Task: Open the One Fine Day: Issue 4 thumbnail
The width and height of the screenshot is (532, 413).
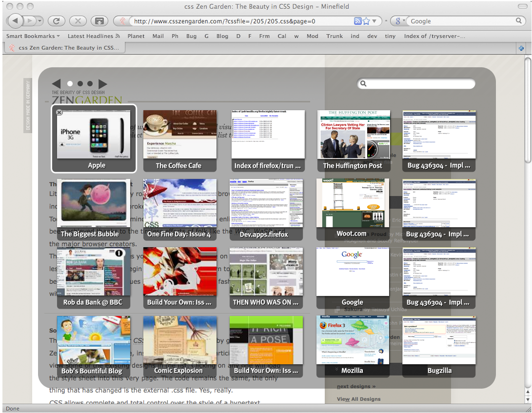Action: [x=180, y=209]
